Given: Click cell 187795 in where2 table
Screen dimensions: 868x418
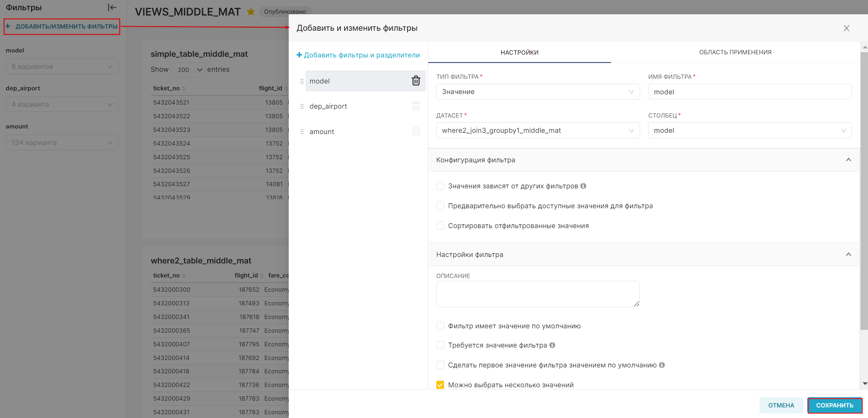Looking at the screenshot, I should 249,344.
